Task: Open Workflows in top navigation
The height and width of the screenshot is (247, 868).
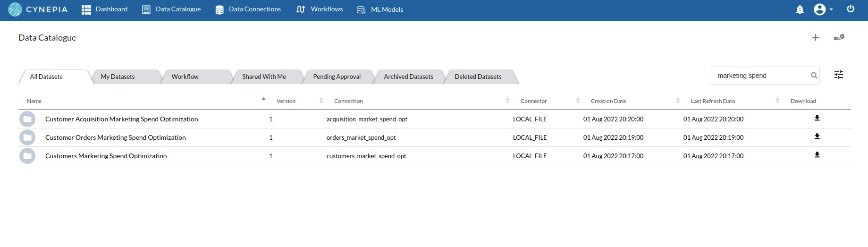Action: (320, 9)
